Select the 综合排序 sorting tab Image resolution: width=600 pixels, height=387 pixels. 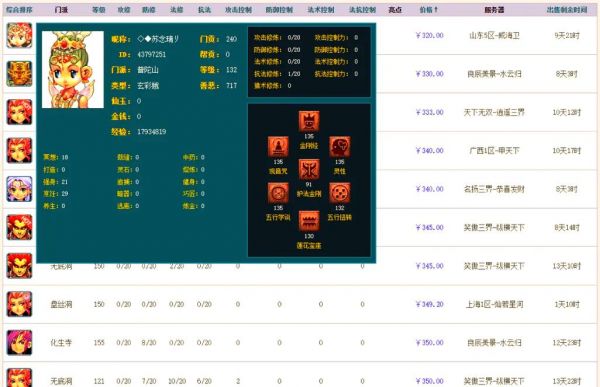click(19, 10)
